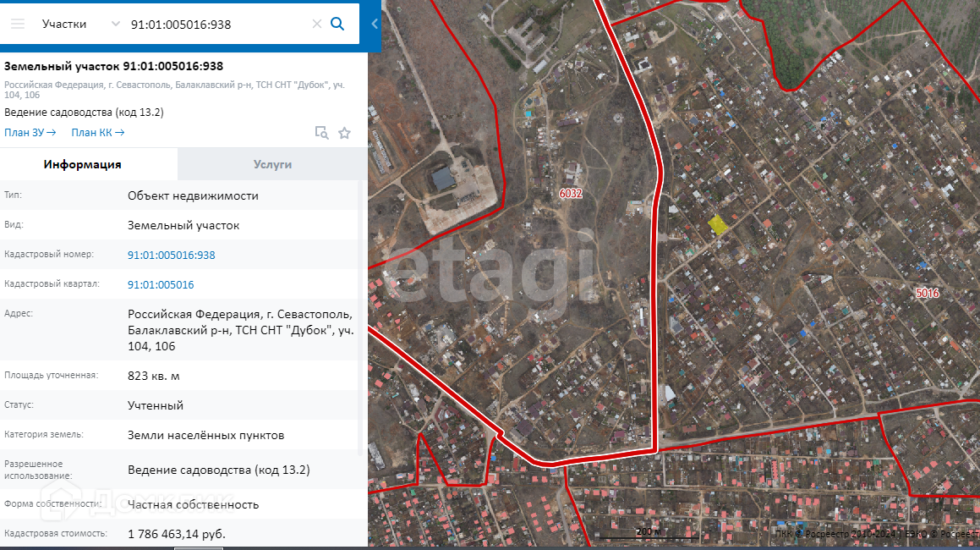Click the blue search magnifier icon
The height and width of the screenshot is (550, 980).
(x=337, y=24)
